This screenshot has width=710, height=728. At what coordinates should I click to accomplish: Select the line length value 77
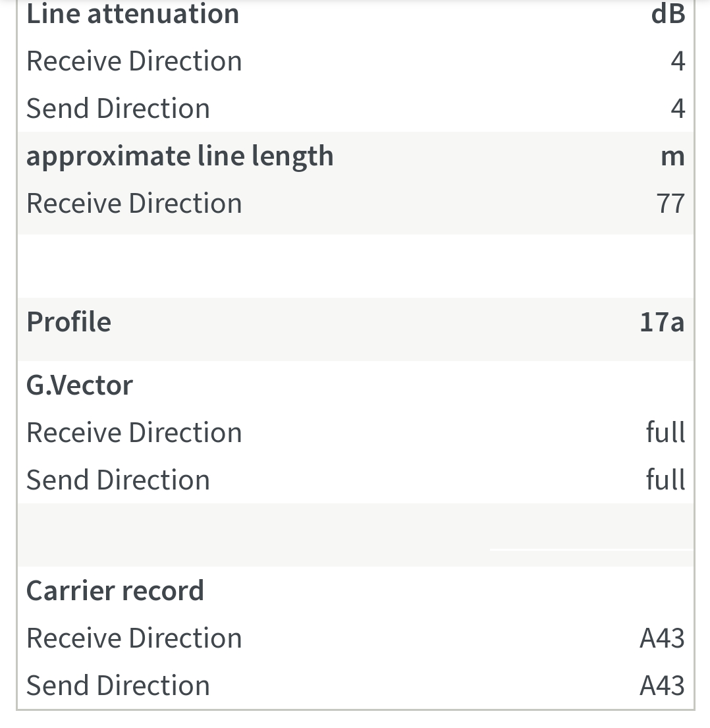click(x=670, y=204)
